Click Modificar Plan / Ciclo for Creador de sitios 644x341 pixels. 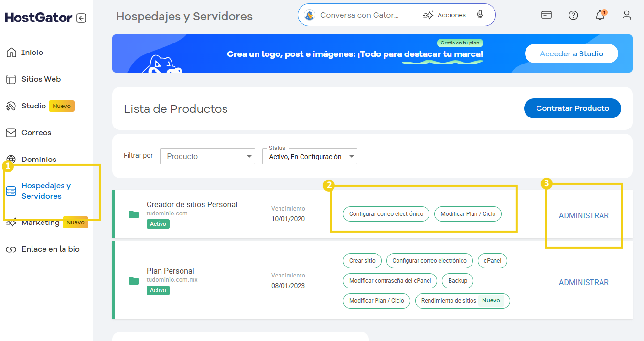tap(468, 214)
